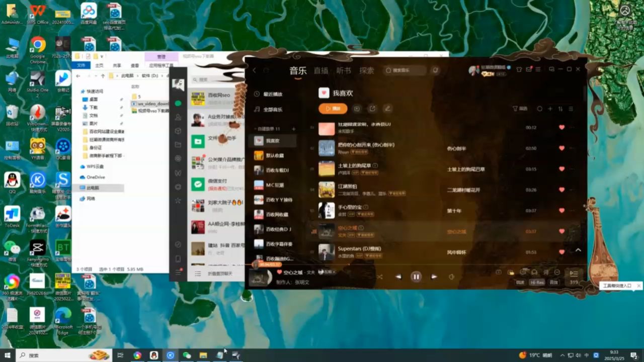Switch to 直播 tab
This screenshot has width=644, height=362.
[321, 70]
